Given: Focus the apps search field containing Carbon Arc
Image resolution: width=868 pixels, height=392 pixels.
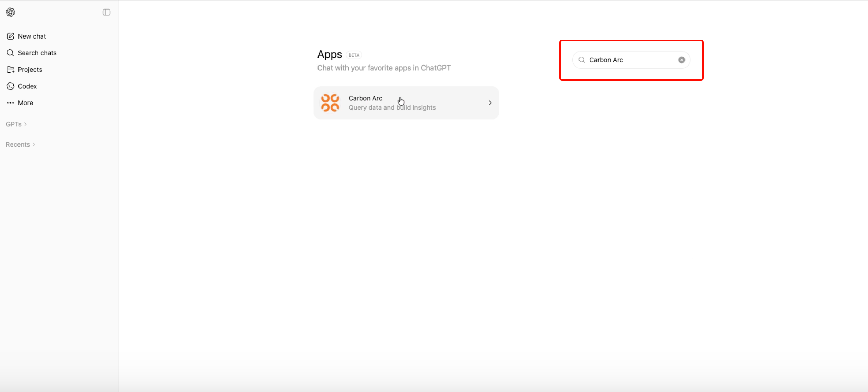Looking at the screenshot, I should [x=631, y=60].
